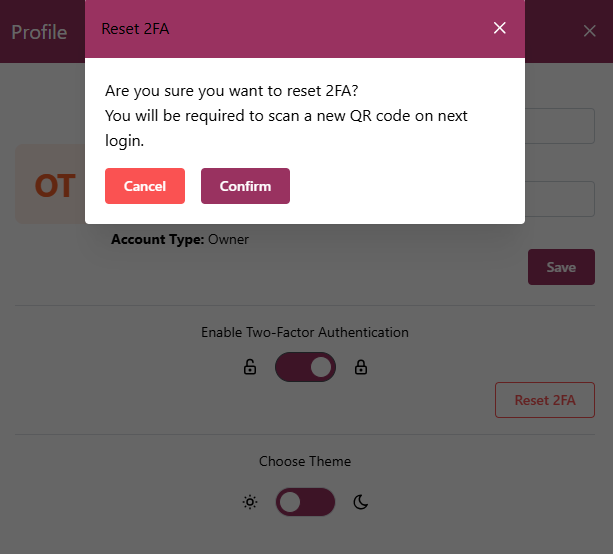Toggle the Two-Factor Authentication switch

(x=305, y=368)
